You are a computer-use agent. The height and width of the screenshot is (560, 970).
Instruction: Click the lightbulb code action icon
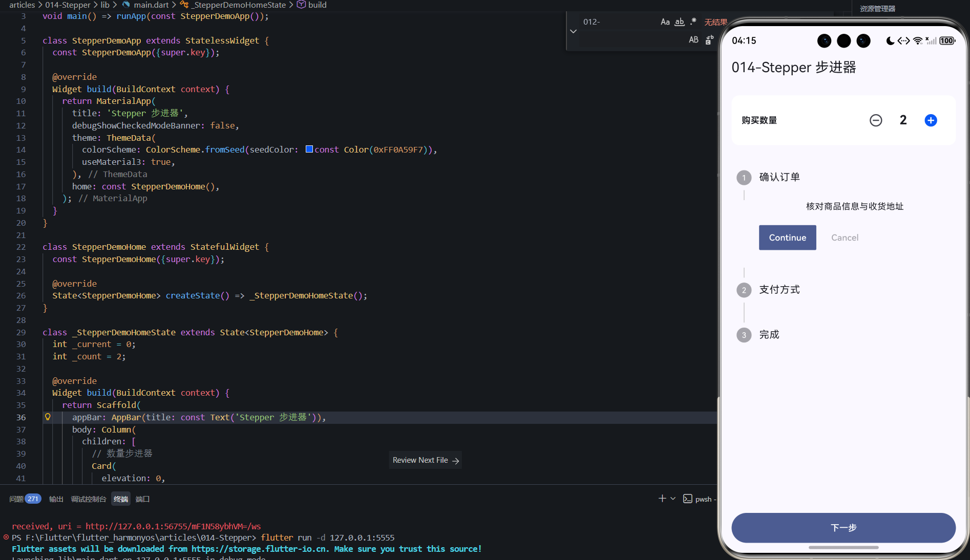48,417
